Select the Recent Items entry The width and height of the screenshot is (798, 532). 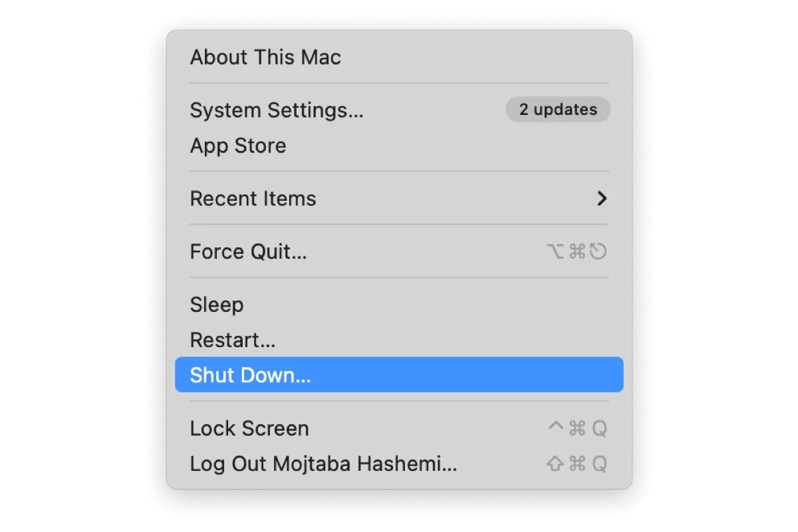coord(253,199)
